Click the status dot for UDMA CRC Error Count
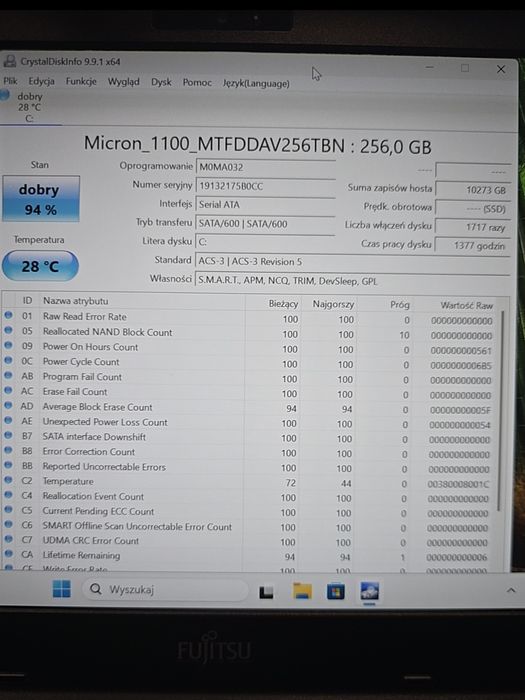This screenshot has height=700, width=525. point(8,539)
